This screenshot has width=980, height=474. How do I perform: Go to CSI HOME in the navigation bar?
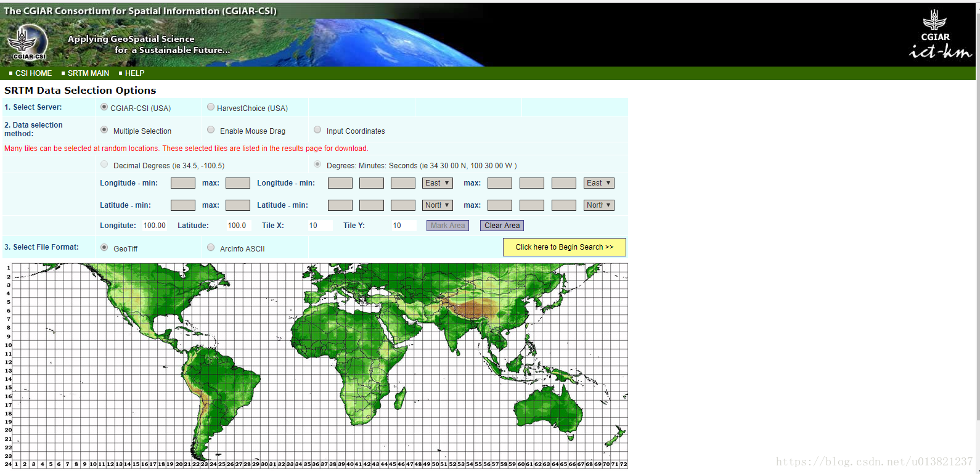pos(34,73)
